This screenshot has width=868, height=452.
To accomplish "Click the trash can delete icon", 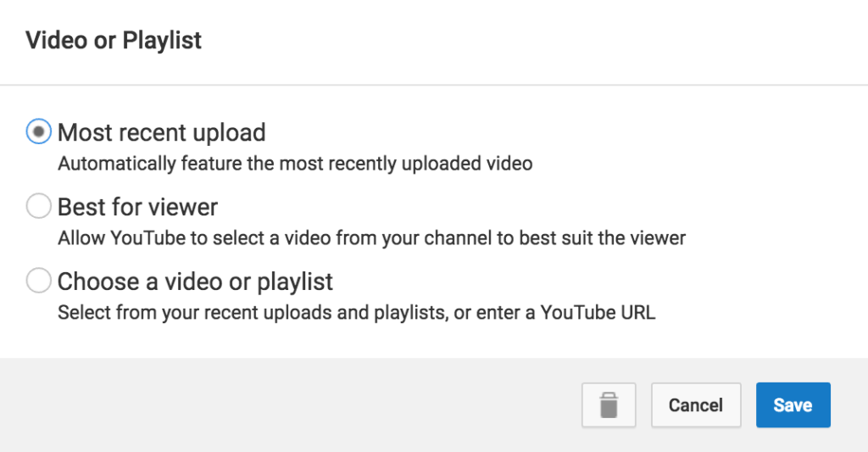I will click(x=609, y=405).
